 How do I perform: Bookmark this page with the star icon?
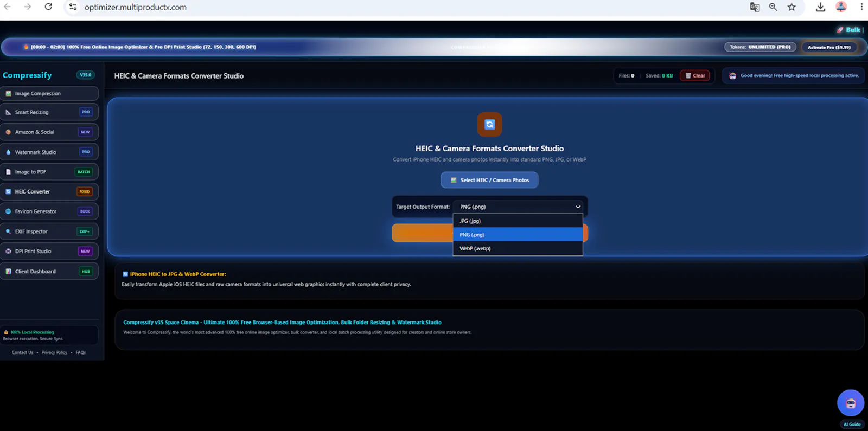pos(792,7)
